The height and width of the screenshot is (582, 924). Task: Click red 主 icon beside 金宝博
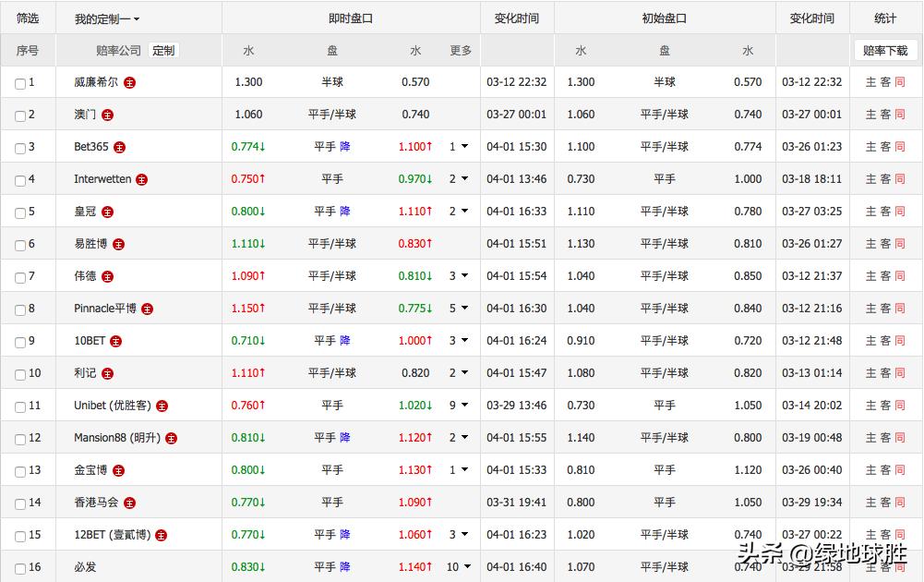[118, 471]
